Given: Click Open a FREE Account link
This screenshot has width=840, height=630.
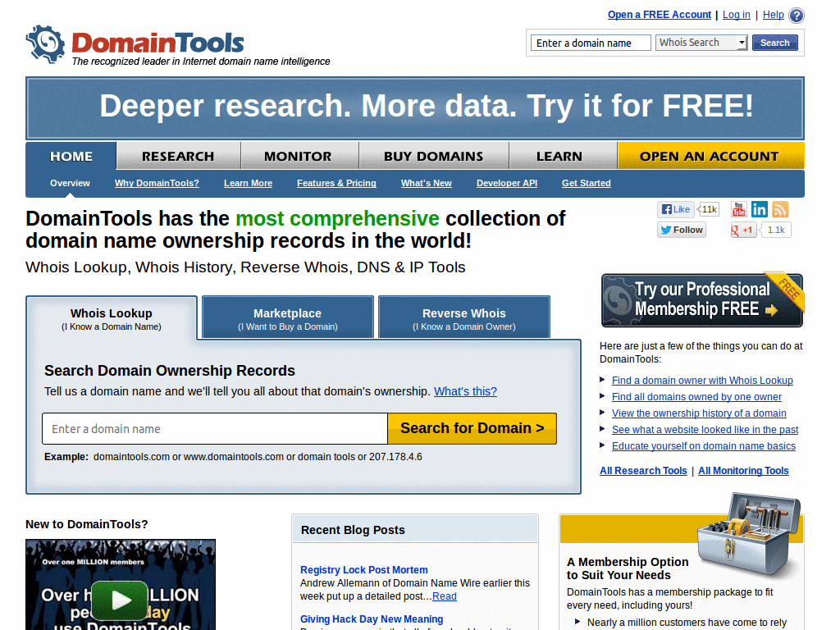Looking at the screenshot, I should (x=660, y=15).
